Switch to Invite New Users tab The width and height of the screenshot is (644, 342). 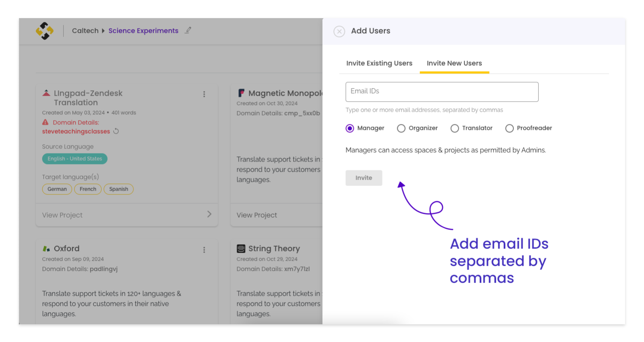click(x=454, y=63)
